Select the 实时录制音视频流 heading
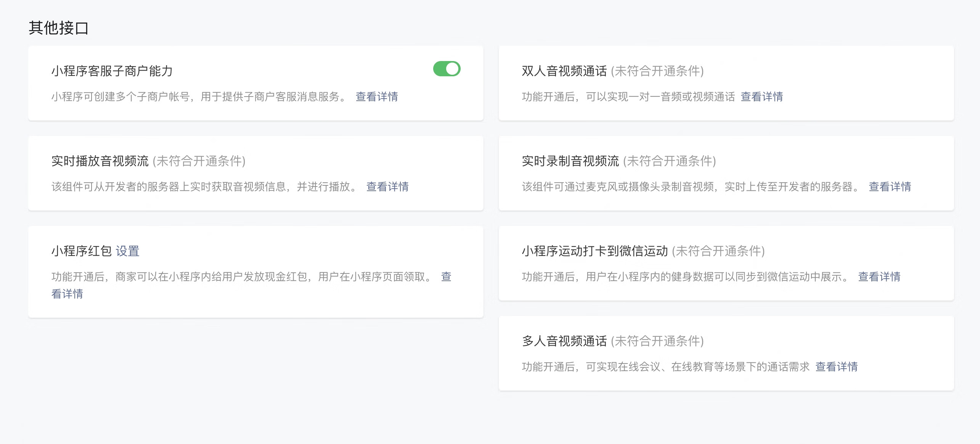Image resolution: width=980 pixels, height=444 pixels. click(570, 161)
